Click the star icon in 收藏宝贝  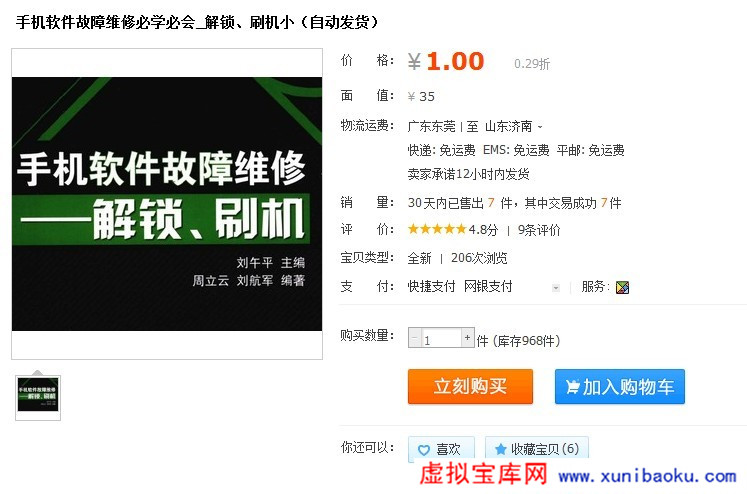[500, 449]
